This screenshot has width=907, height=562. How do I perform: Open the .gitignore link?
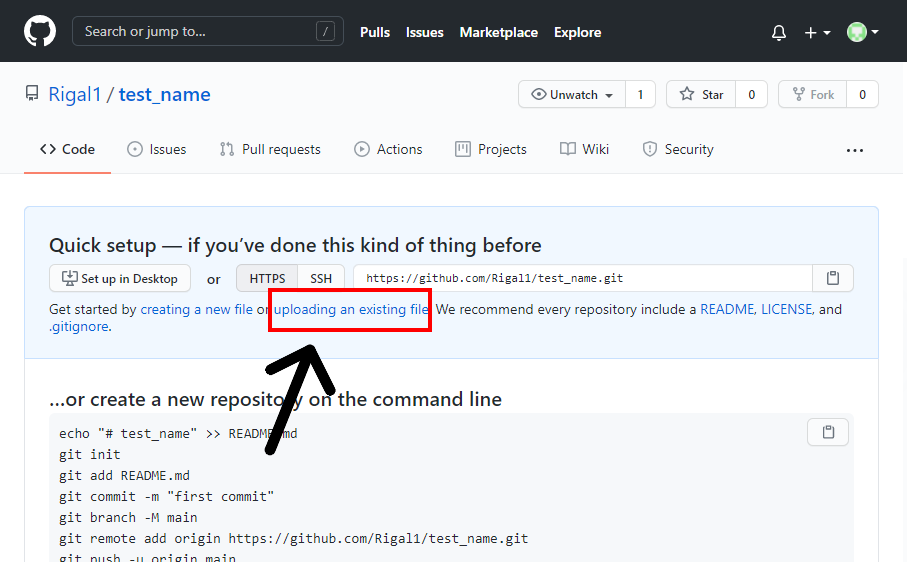(79, 327)
